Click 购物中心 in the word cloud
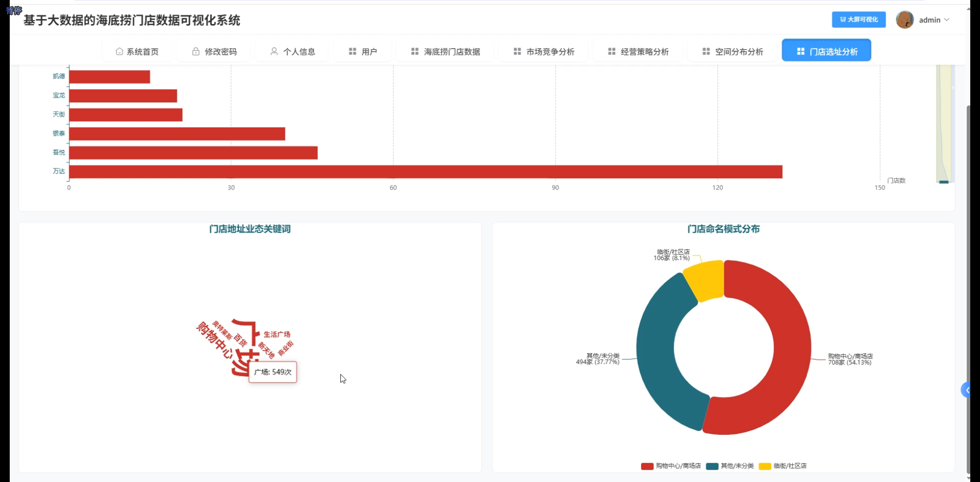Viewport: 980px width, 482px height. 215,340
